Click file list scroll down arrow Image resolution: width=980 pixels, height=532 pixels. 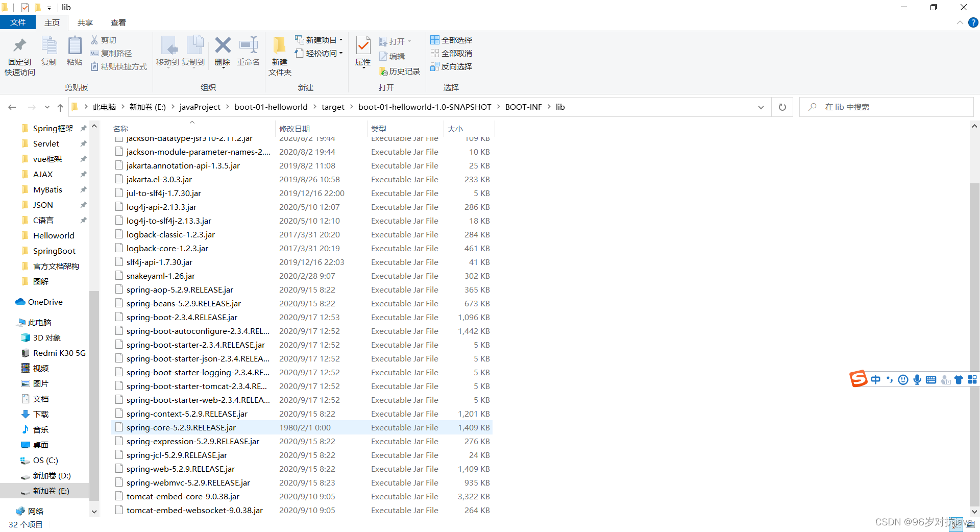point(974,512)
